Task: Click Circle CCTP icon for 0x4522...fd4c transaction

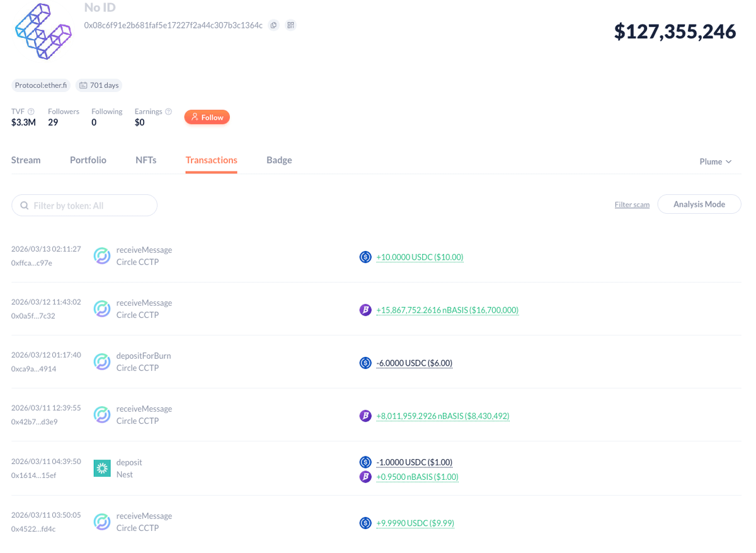Action: (x=102, y=522)
